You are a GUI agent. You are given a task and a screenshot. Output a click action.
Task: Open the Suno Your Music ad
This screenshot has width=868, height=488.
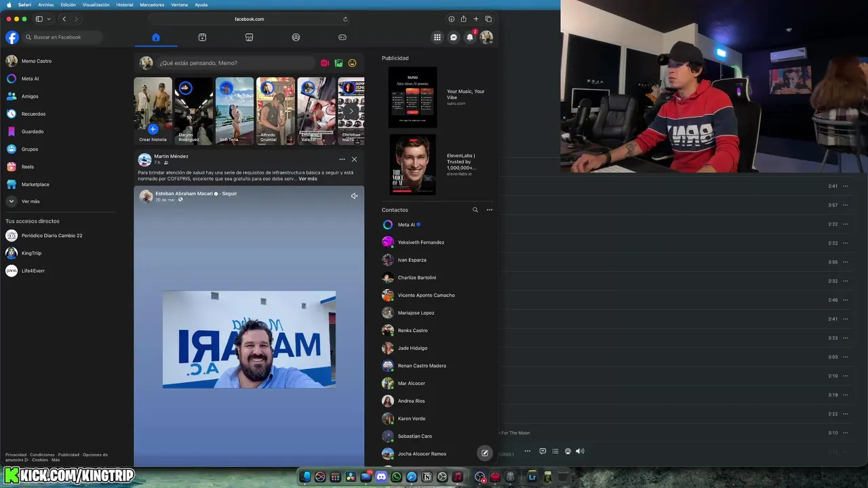point(437,97)
